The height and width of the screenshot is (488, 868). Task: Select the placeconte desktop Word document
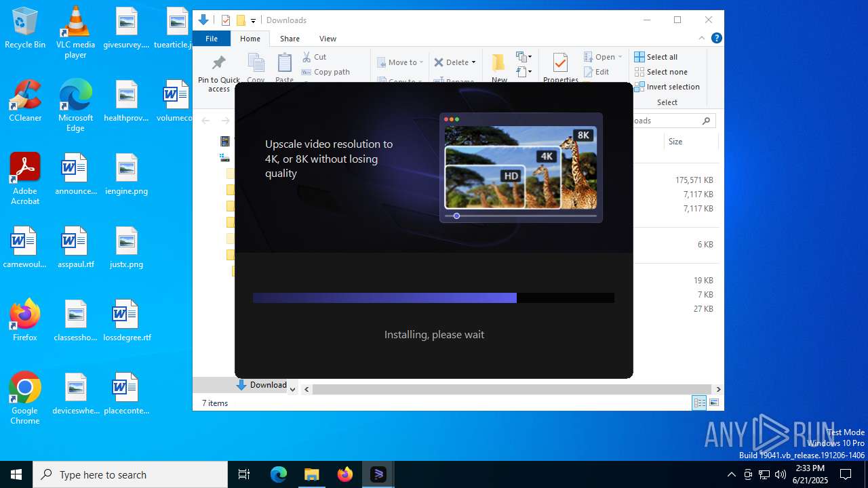127,394
